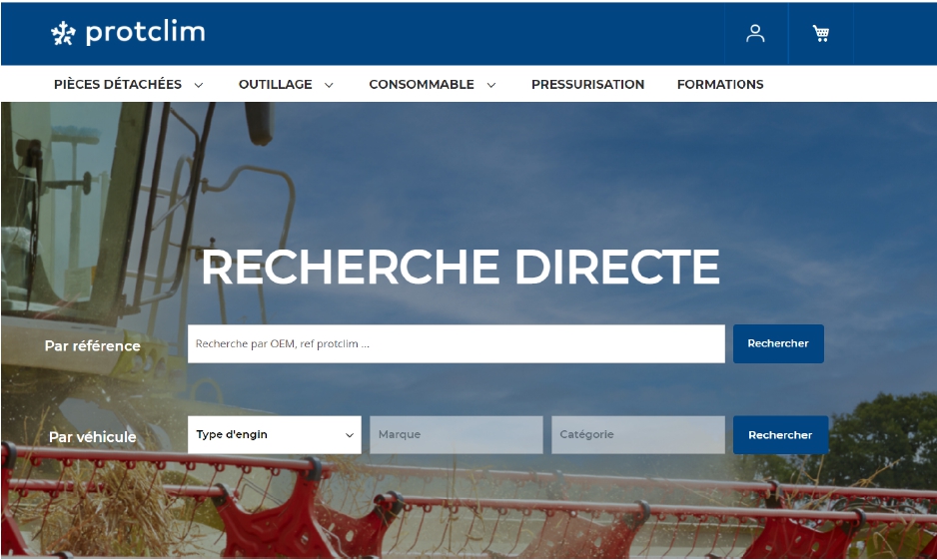Open the Outillage menu
Screen dimensions: 937x560
(x=275, y=84)
